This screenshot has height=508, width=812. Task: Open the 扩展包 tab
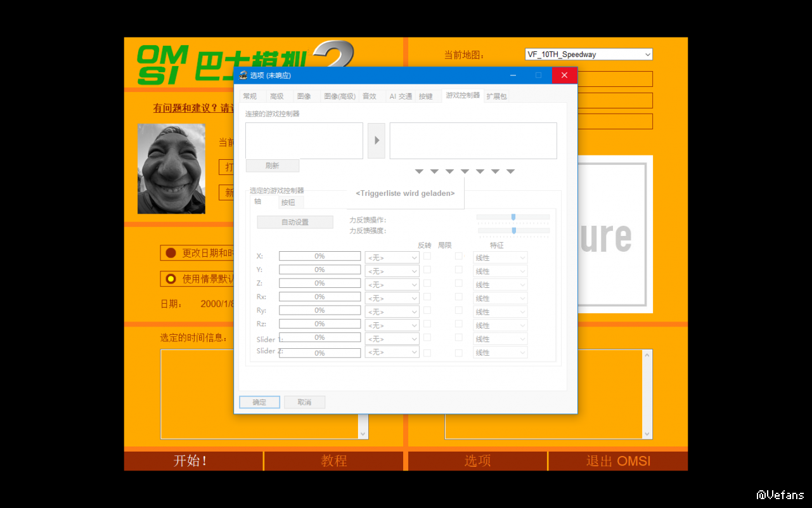(496, 96)
